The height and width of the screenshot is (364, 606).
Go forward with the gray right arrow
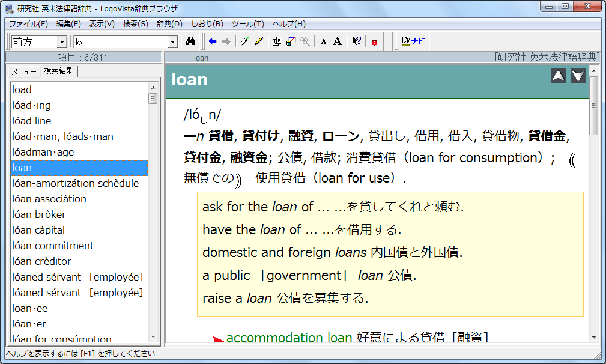(226, 41)
